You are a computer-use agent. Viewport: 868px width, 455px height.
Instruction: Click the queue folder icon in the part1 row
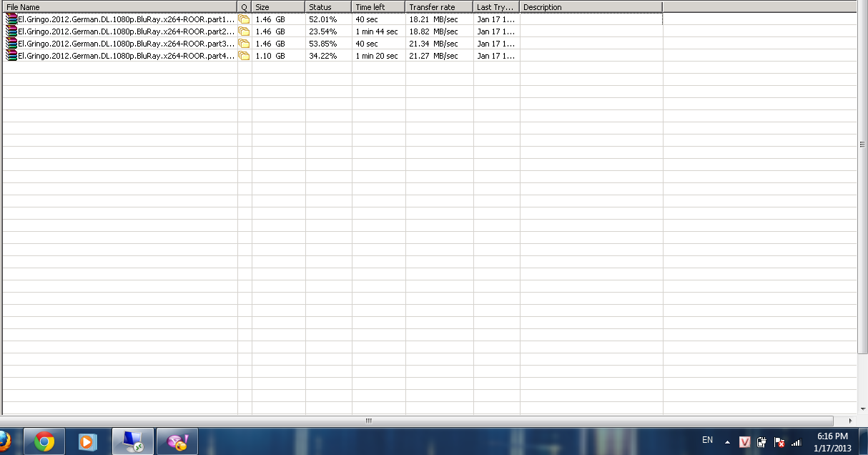245,19
